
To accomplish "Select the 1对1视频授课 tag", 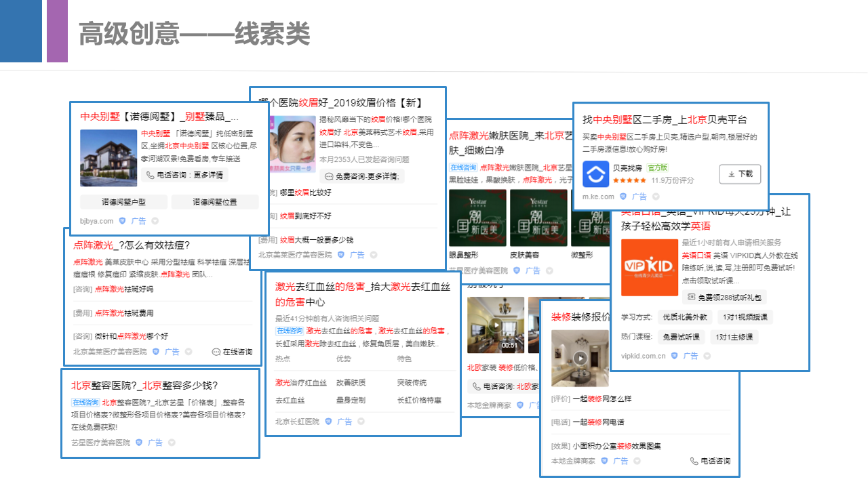I will pyautogui.click(x=744, y=317).
